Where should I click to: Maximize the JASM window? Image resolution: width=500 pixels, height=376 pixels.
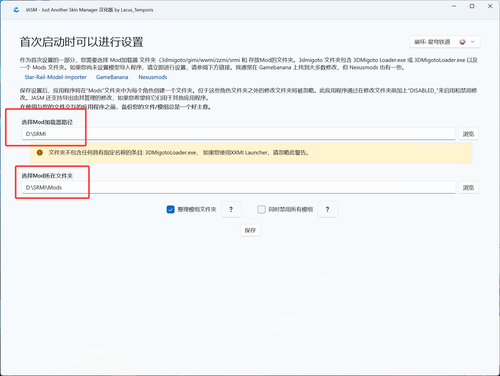pos(472,6)
